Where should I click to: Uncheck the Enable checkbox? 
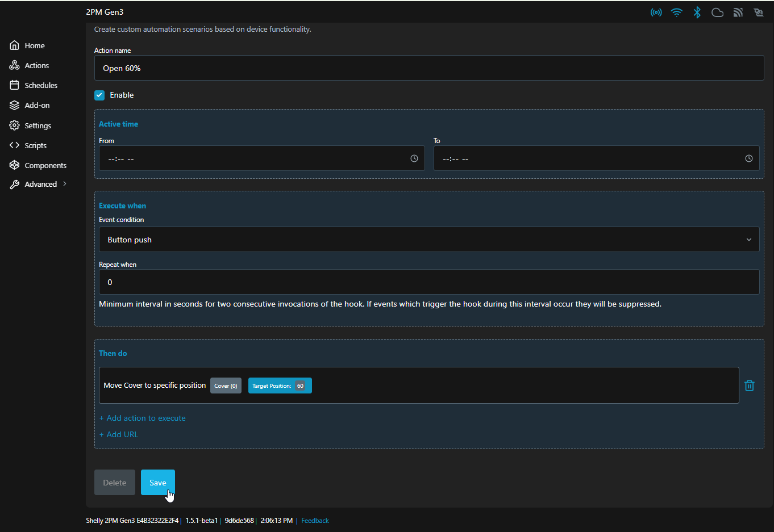coord(99,95)
